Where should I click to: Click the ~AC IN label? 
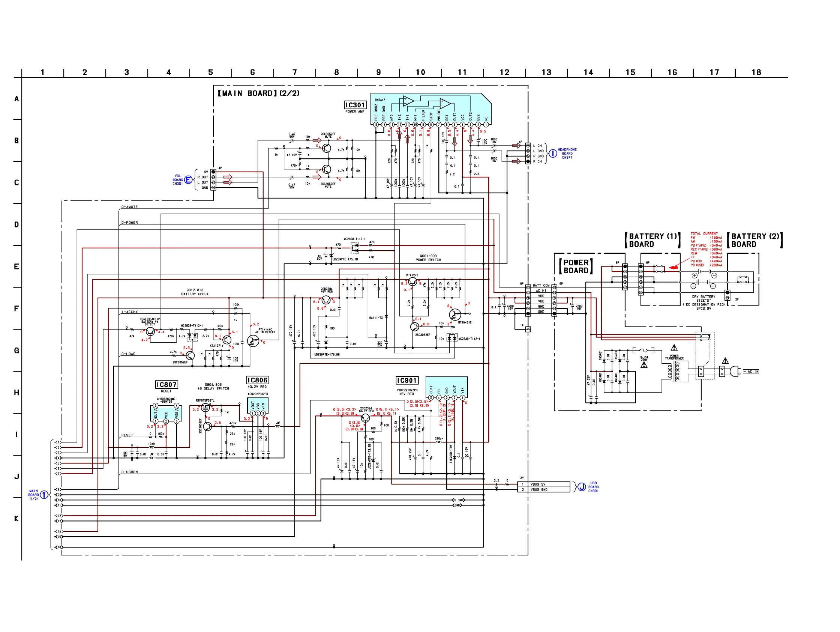pos(751,371)
